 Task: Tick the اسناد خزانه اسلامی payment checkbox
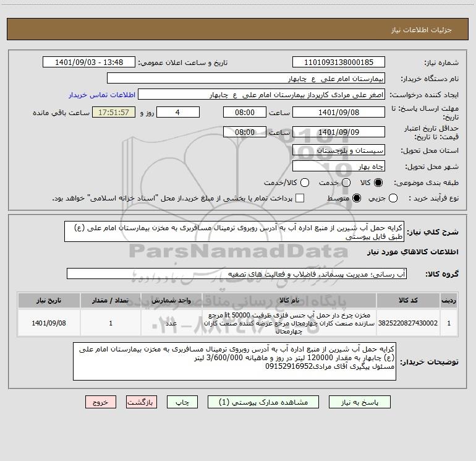300,198
